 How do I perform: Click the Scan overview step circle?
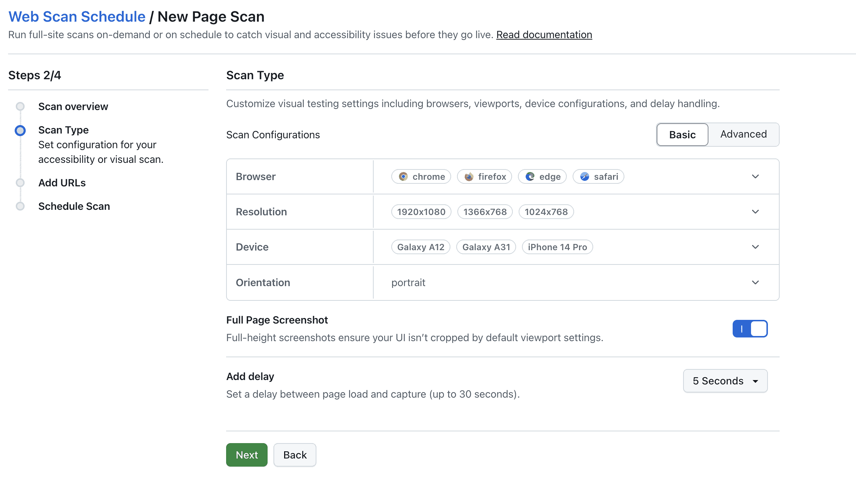click(20, 106)
